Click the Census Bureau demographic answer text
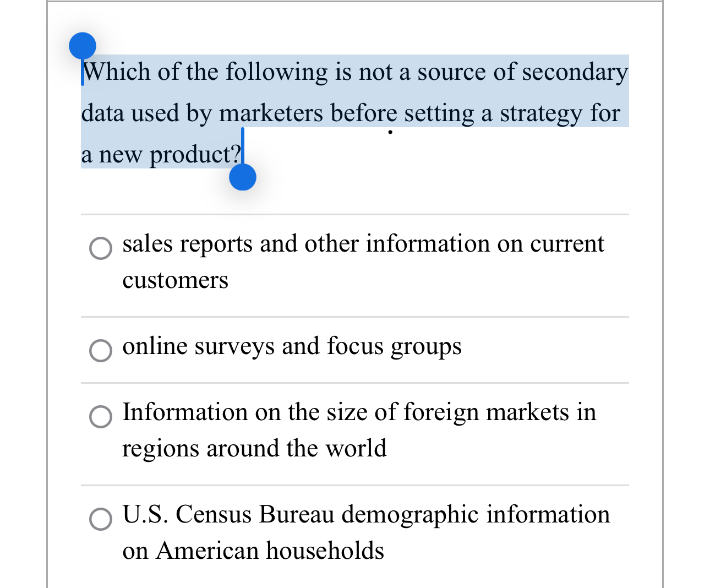The width and height of the screenshot is (710, 588). 366,515
